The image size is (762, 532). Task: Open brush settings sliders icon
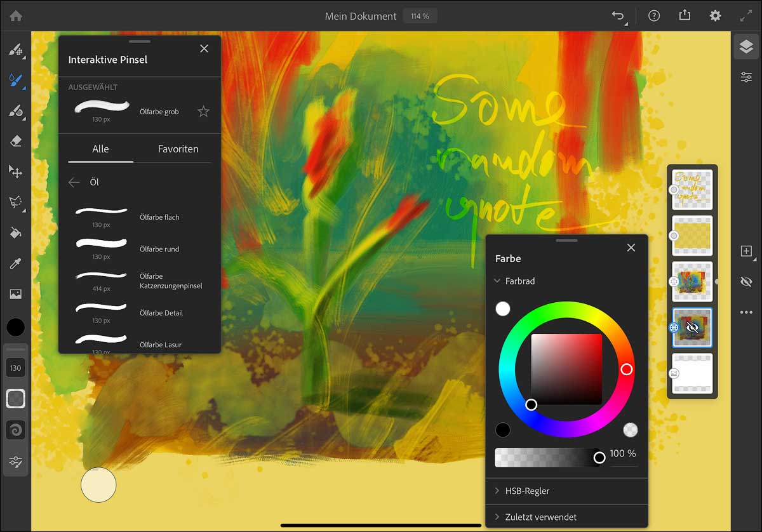point(16,462)
